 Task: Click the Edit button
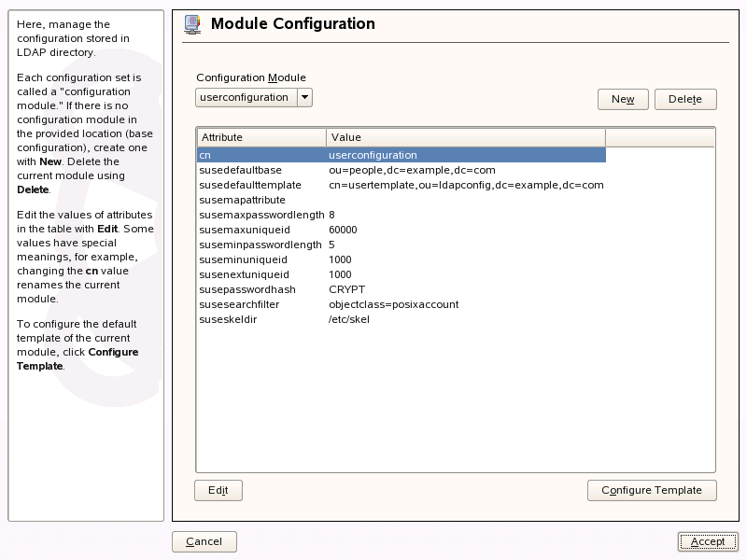point(218,490)
